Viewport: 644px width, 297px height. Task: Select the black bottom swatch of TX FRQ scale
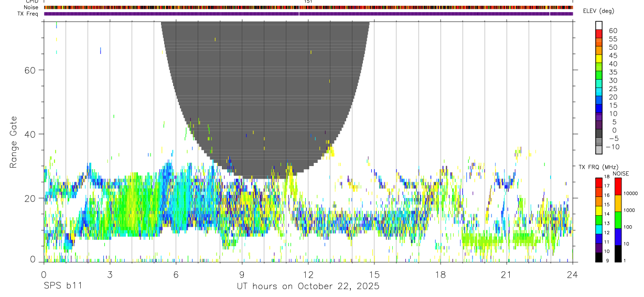coord(598,257)
